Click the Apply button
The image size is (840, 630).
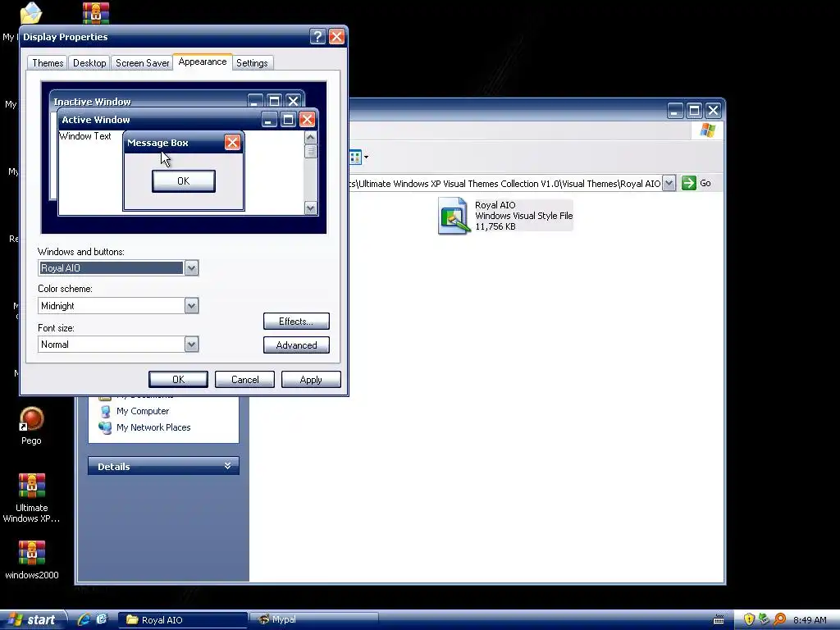311,379
